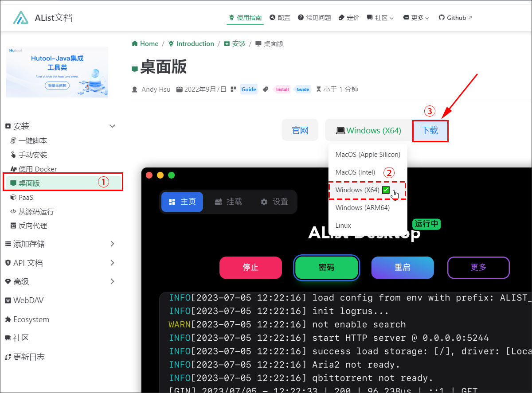Expand the 社区 navbar dropdown
532x393 pixels.
[x=380, y=18]
